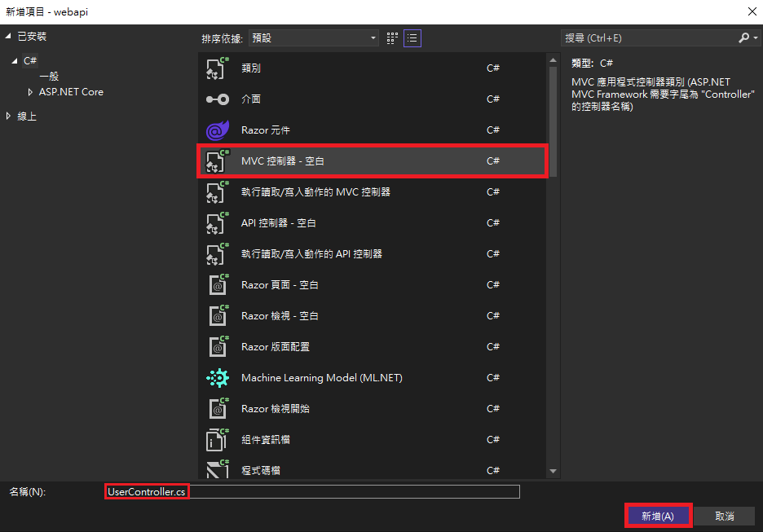Click 新增(A) button
763x532 pixels.
[x=658, y=516]
